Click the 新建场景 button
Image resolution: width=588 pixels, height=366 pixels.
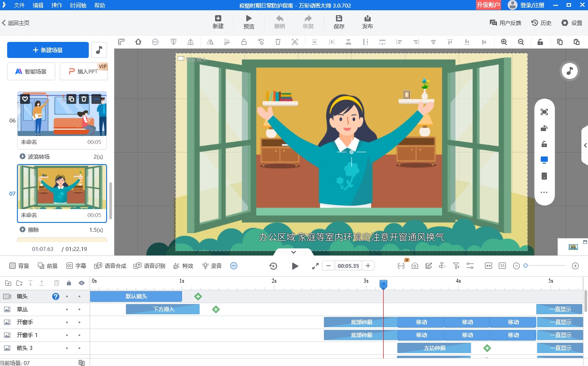click(x=47, y=50)
